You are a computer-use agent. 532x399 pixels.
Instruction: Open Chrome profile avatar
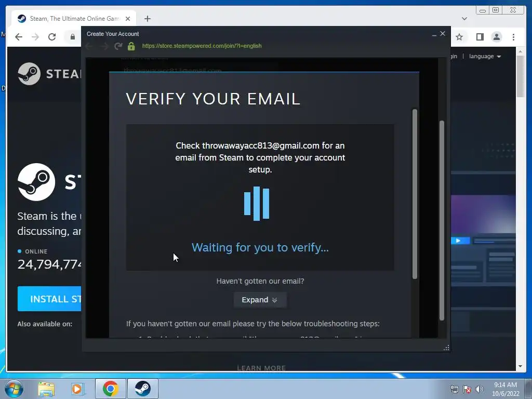[x=497, y=37]
